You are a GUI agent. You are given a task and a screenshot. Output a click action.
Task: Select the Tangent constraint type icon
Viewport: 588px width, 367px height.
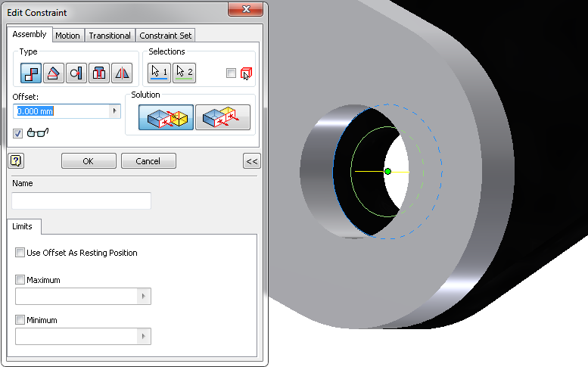pos(76,73)
